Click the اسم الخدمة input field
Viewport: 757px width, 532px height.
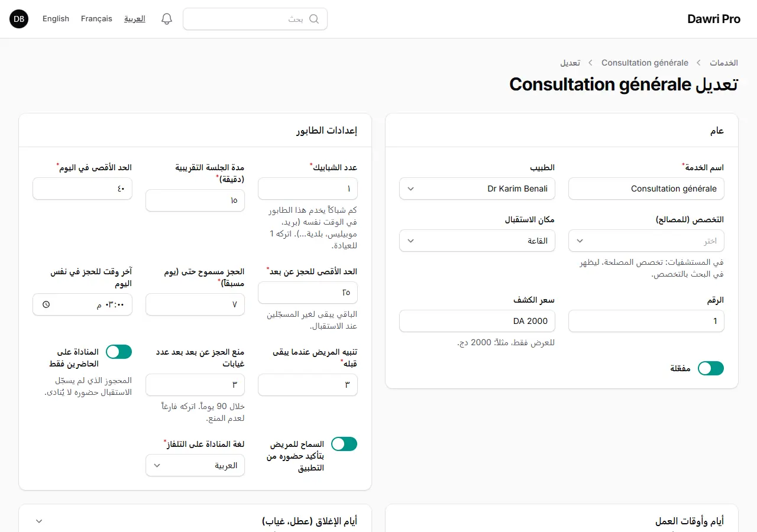coord(646,189)
